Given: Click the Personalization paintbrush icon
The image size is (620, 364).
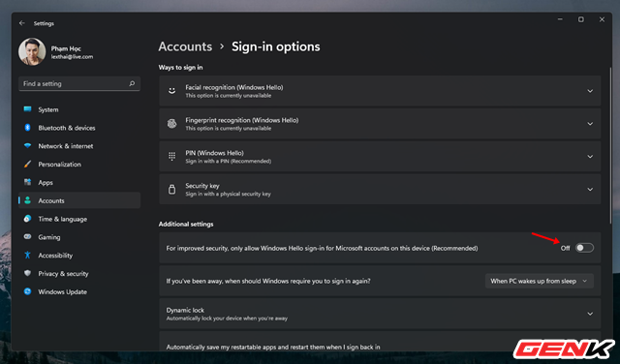Looking at the screenshot, I should [27, 164].
